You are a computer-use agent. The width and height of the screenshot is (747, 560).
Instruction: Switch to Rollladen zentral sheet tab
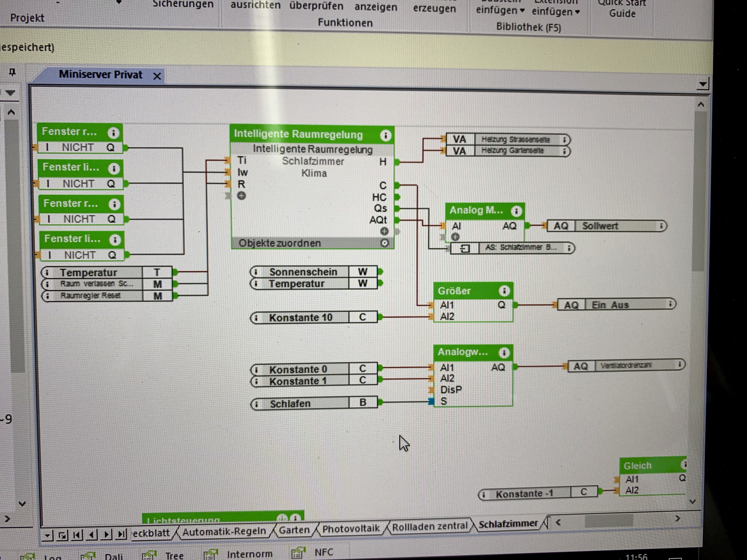(430, 526)
